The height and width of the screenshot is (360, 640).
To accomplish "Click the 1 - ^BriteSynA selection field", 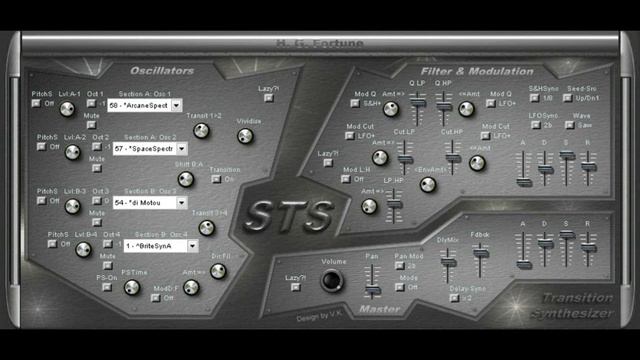I will tap(160, 246).
